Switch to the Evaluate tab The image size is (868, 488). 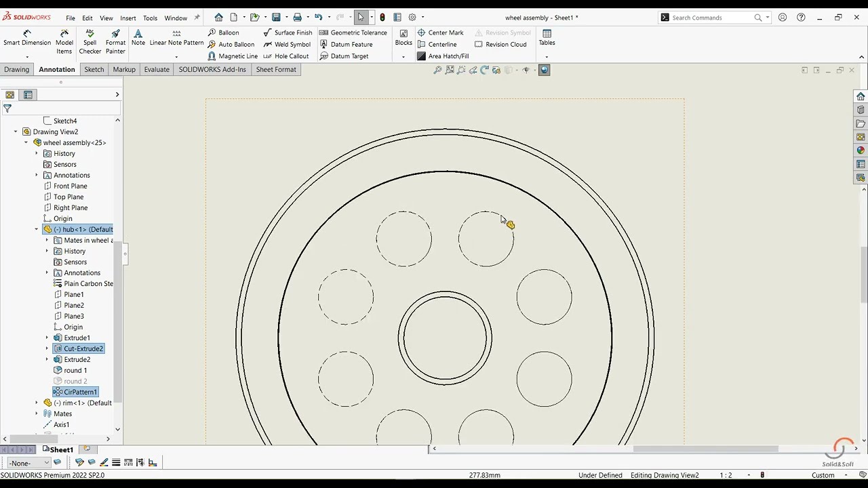(x=157, y=69)
